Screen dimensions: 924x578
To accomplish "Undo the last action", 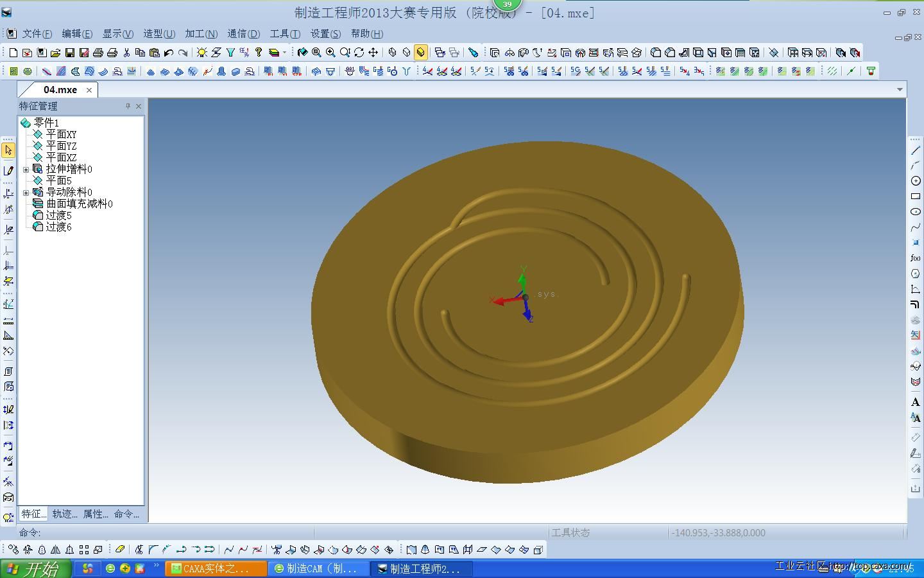I will pyautogui.click(x=169, y=53).
